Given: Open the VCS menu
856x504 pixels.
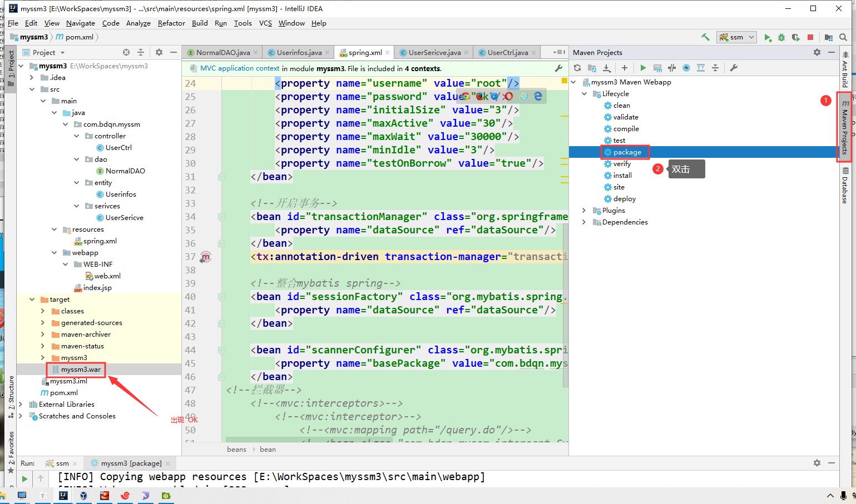Looking at the screenshot, I should (x=265, y=23).
